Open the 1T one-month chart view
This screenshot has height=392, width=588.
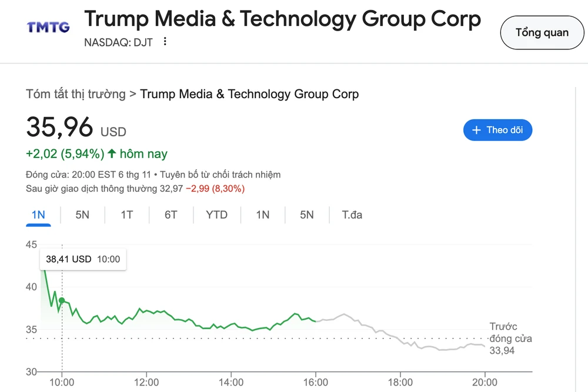126,215
